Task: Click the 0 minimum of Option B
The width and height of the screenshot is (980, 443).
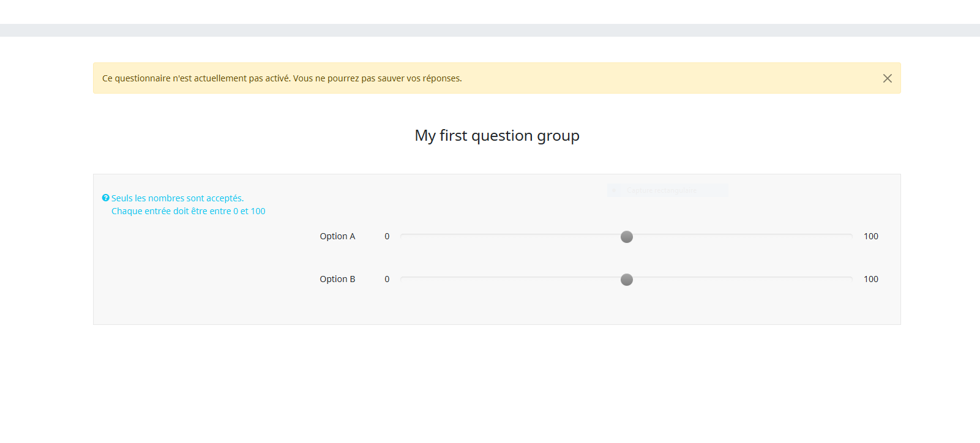Action: click(x=387, y=279)
